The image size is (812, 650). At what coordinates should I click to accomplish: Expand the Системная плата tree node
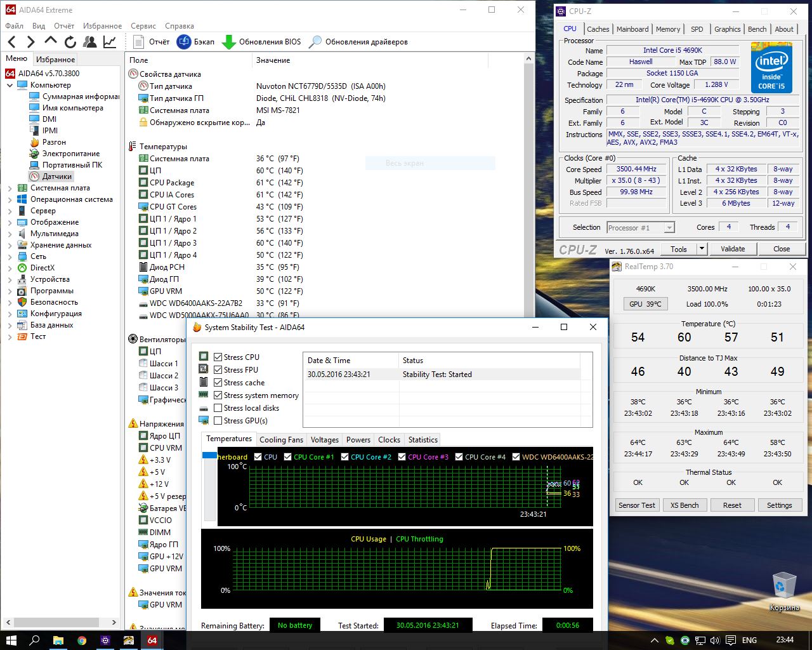pyautogui.click(x=10, y=189)
